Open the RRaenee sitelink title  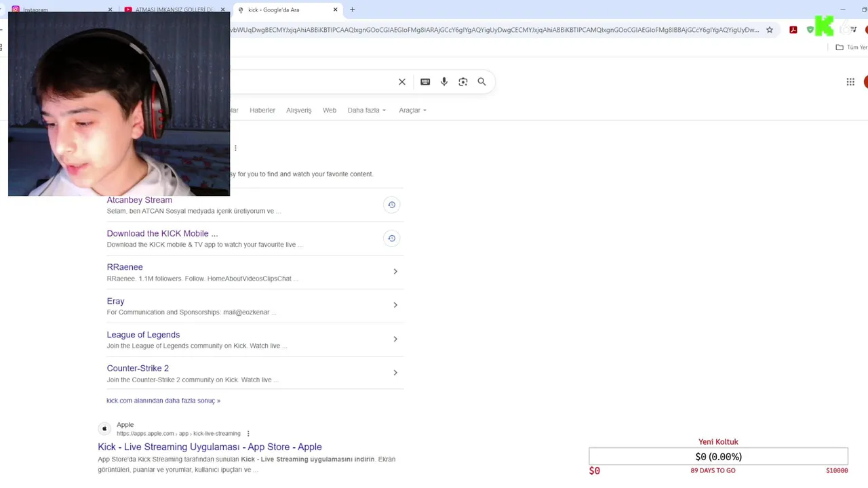125,267
